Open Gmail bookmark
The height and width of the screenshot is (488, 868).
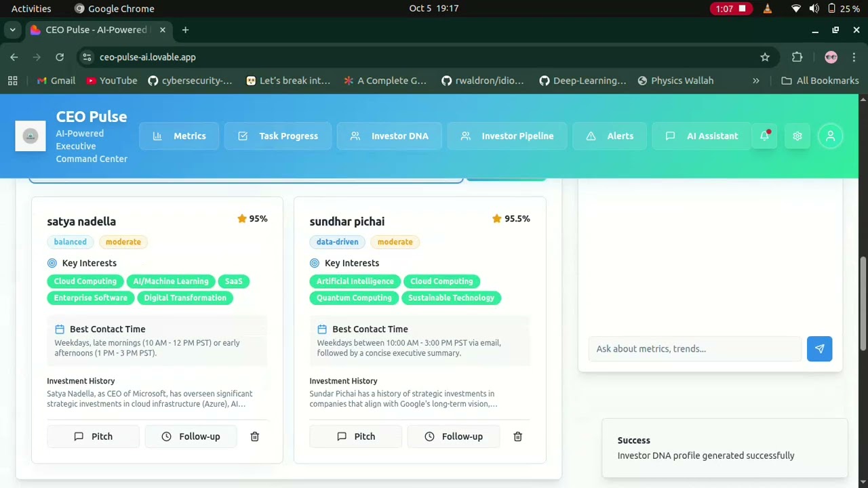coord(56,81)
